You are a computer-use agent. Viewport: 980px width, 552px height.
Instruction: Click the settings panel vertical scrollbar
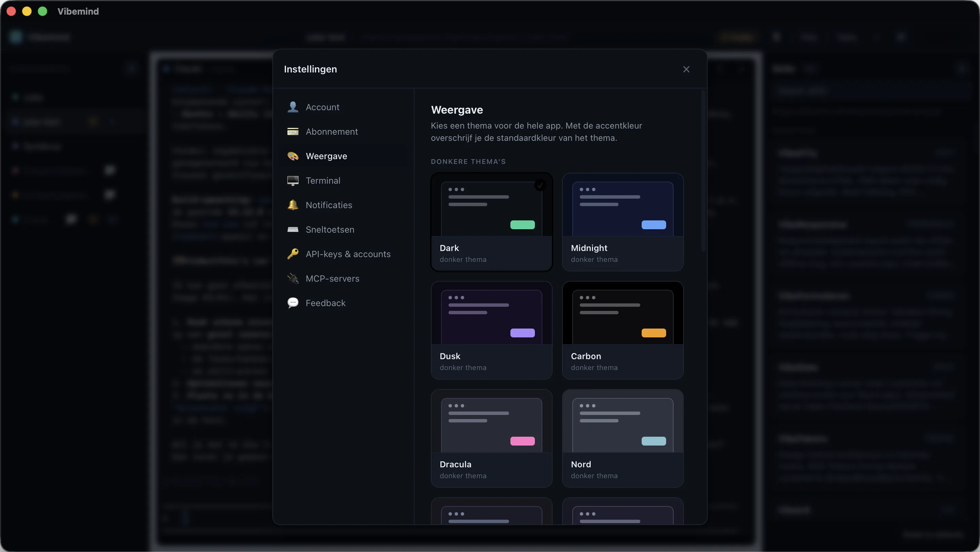click(704, 171)
